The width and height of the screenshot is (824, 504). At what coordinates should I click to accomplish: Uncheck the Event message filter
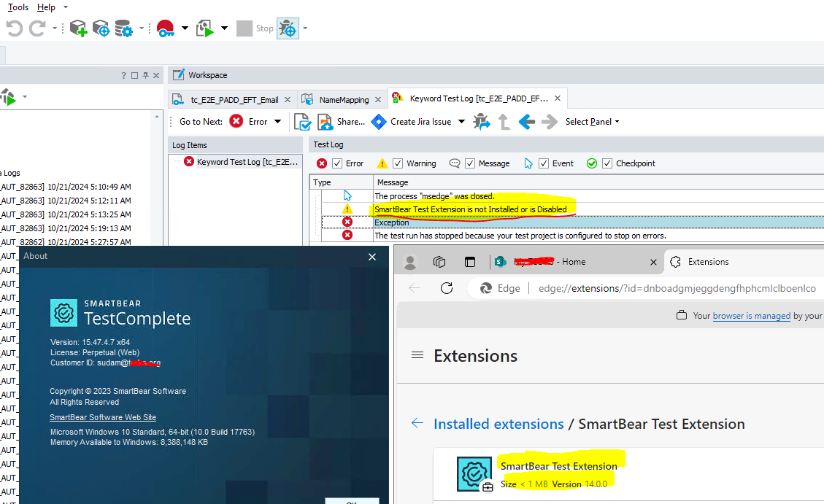click(544, 163)
